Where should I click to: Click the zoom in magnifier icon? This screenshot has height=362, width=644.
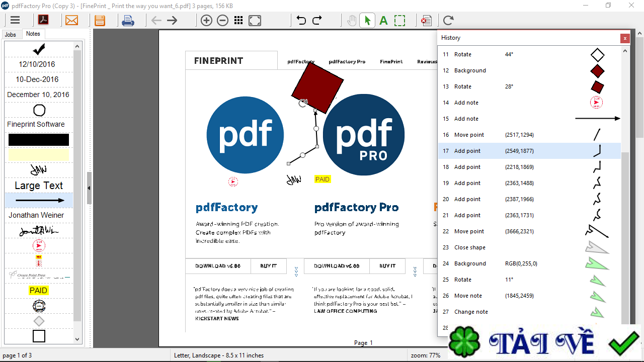(x=206, y=21)
